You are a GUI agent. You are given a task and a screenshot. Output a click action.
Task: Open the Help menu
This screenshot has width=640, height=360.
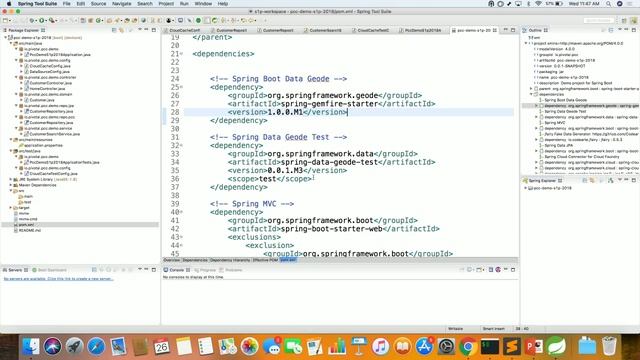(x=222, y=4)
